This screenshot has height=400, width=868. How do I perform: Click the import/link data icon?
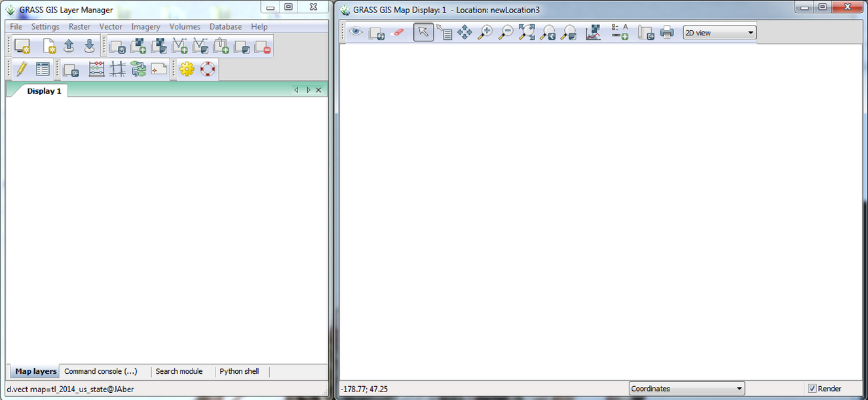pyautogui.click(x=71, y=69)
